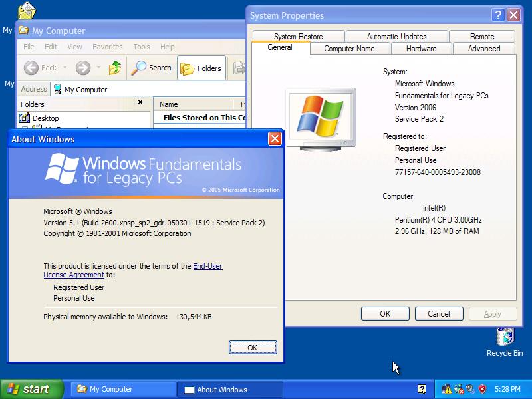Click the Search icon in the toolbar
Screen dimensions: 532x399
(x=140, y=67)
